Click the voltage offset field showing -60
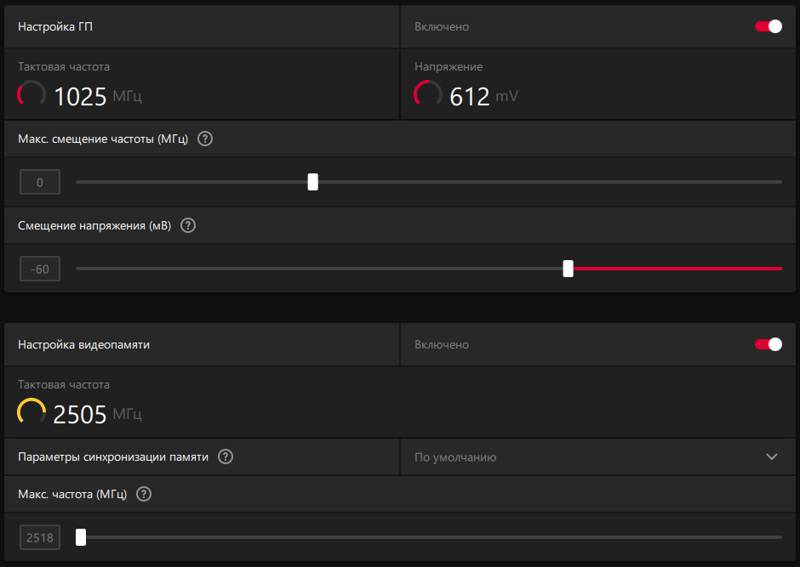This screenshot has height=567, width=800. [x=40, y=268]
